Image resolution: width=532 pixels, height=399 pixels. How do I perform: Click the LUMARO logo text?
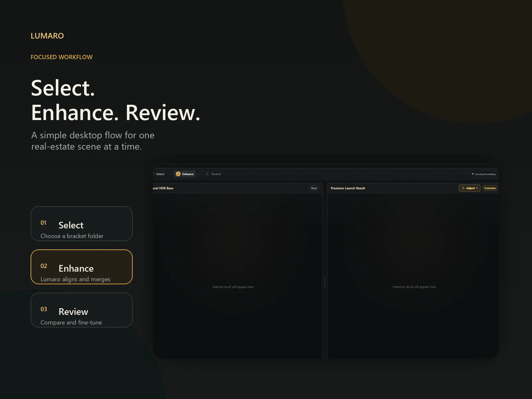47,36
